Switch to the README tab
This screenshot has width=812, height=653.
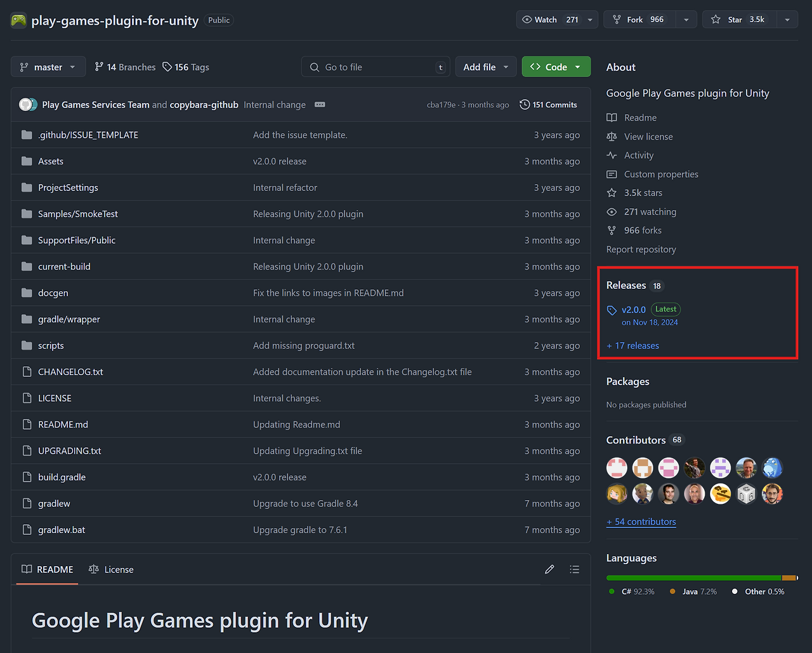click(48, 570)
